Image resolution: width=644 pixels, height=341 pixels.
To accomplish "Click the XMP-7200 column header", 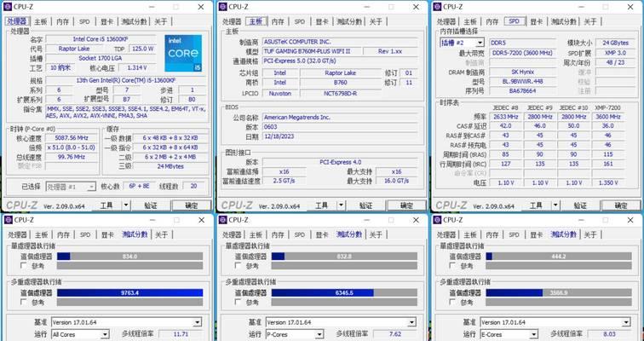I will click(608, 107).
